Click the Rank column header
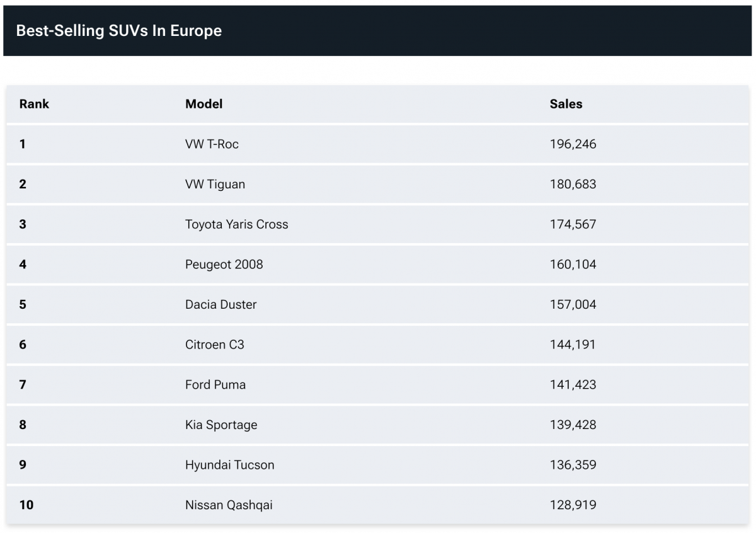 pyautogui.click(x=34, y=104)
